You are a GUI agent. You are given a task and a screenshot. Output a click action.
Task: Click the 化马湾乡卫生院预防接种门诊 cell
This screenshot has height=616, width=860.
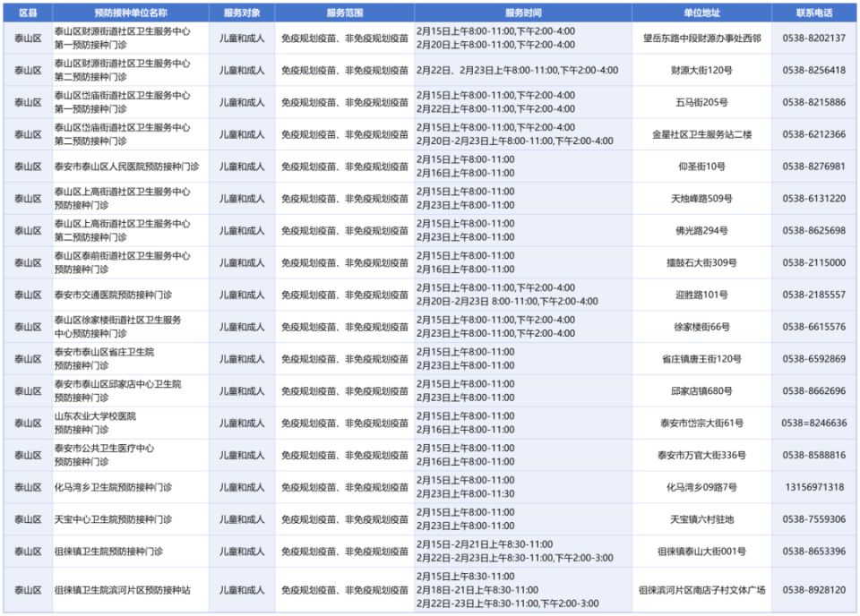[131, 486]
